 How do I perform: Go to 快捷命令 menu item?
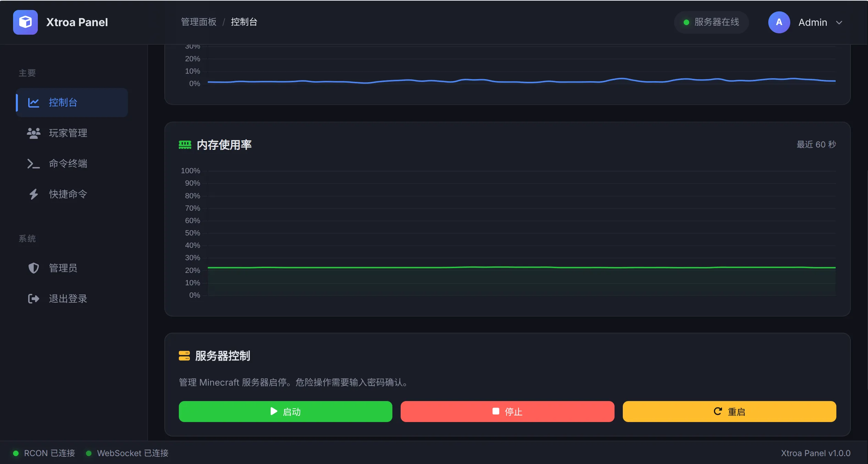click(x=68, y=194)
